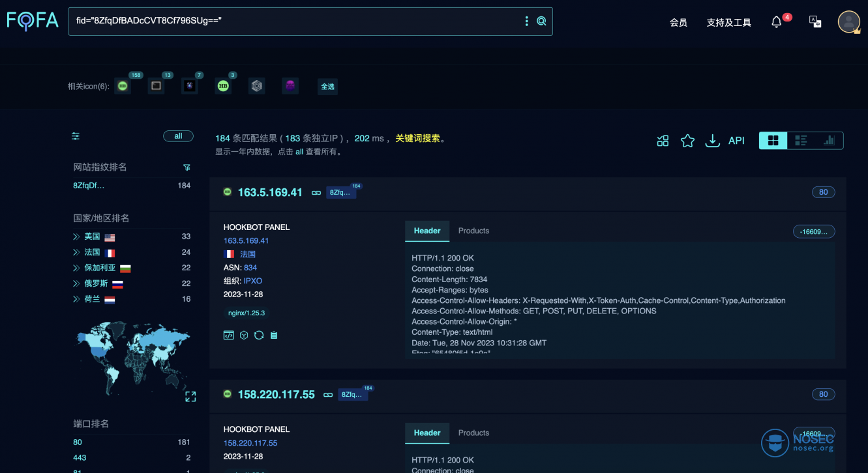Select the purple mask related icon
The height and width of the screenshot is (473, 868).
[290, 85]
